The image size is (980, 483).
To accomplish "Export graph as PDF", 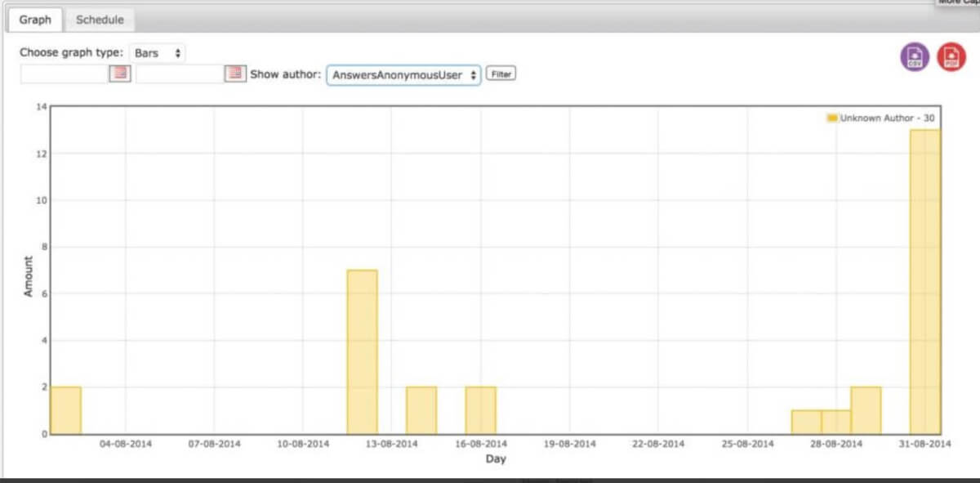I will pyautogui.click(x=951, y=57).
